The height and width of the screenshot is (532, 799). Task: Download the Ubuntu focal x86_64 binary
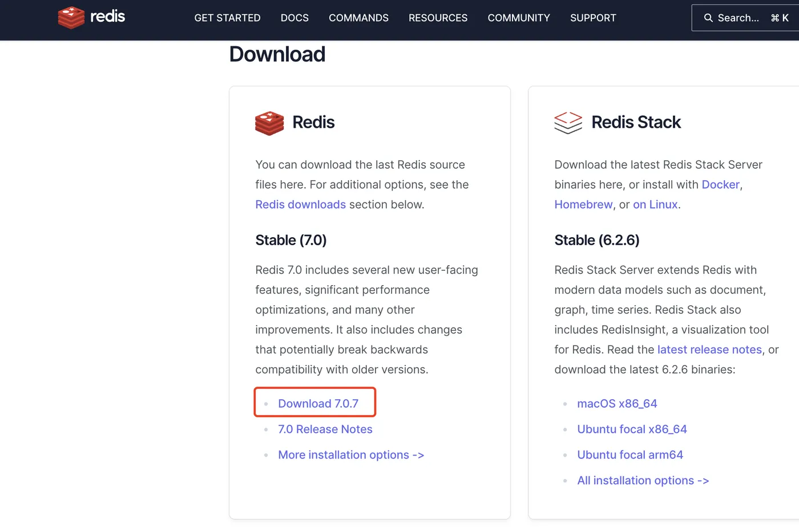tap(632, 429)
